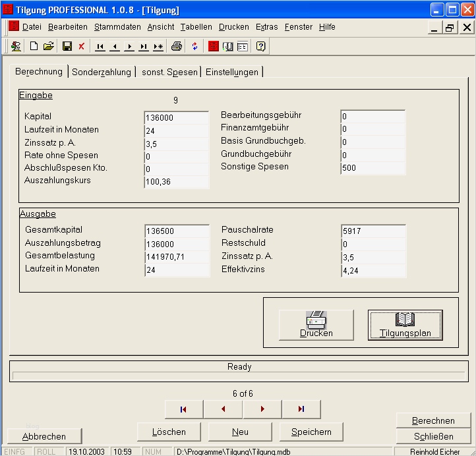
Task: Open the Extras menu
Action: (x=267, y=27)
